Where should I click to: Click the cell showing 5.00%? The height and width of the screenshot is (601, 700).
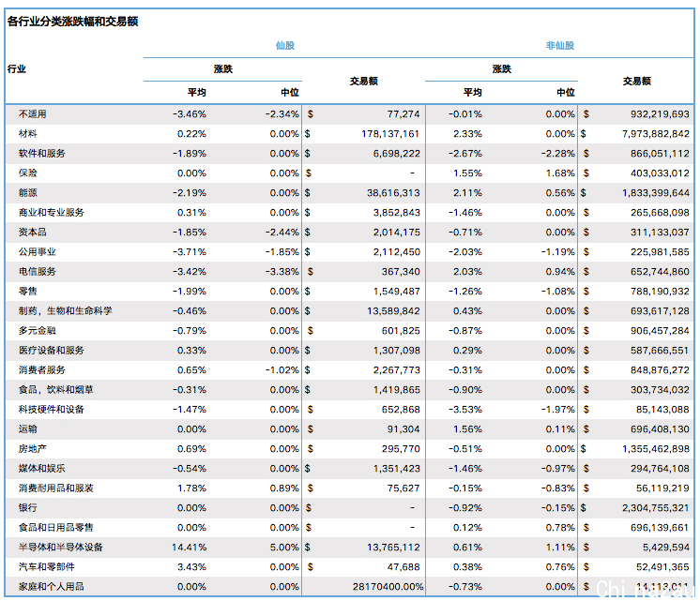pos(284,547)
